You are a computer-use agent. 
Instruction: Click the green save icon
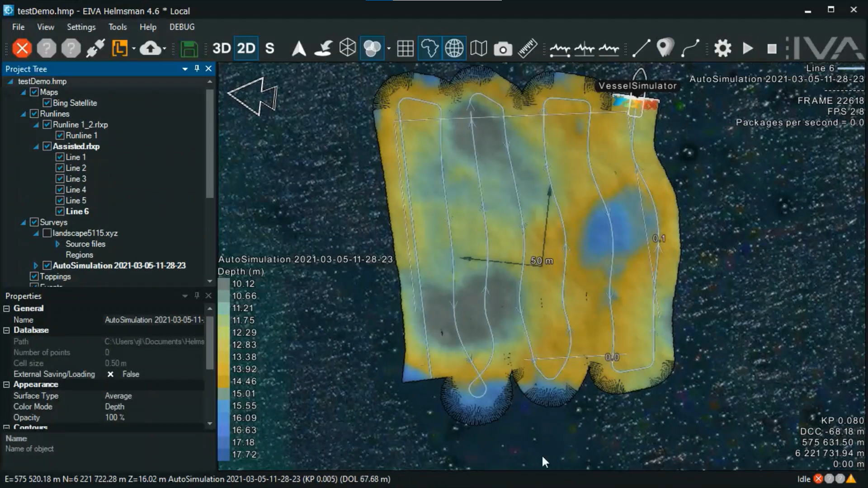189,48
